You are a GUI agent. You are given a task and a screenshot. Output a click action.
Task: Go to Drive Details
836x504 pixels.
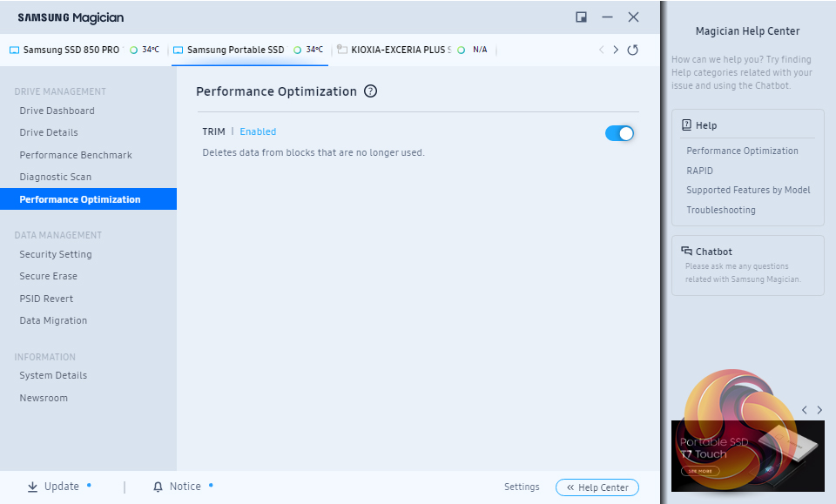49,132
